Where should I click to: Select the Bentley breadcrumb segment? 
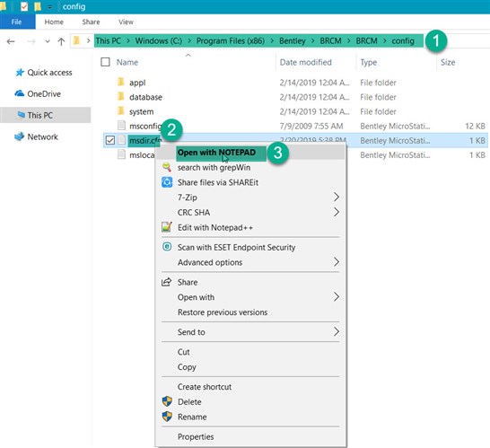(x=293, y=41)
